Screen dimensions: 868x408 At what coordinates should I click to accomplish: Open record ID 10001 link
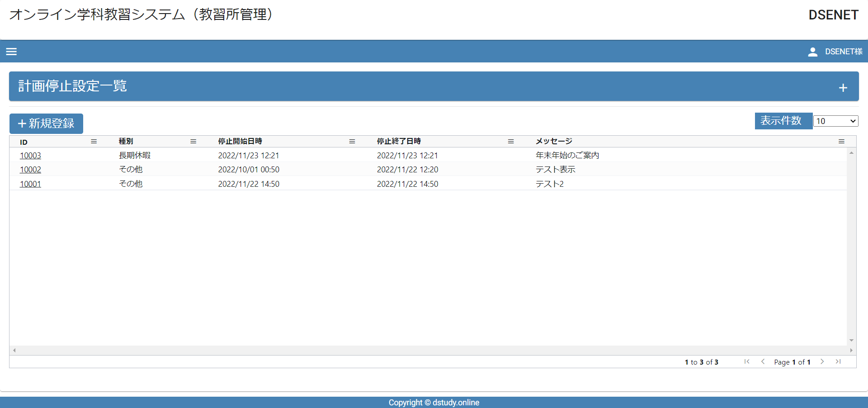pyautogui.click(x=30, y=184)
